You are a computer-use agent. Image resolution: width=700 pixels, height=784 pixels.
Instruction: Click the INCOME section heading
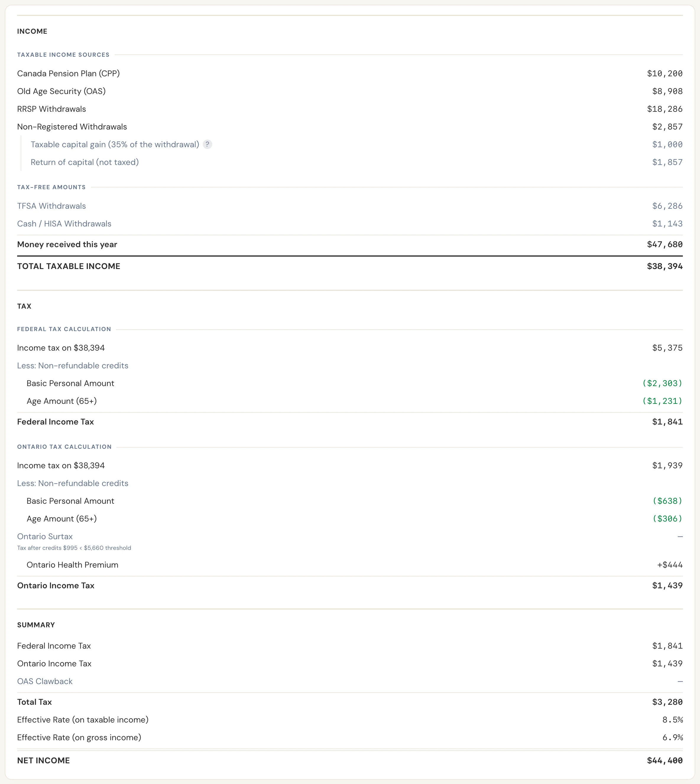(32, 31)
